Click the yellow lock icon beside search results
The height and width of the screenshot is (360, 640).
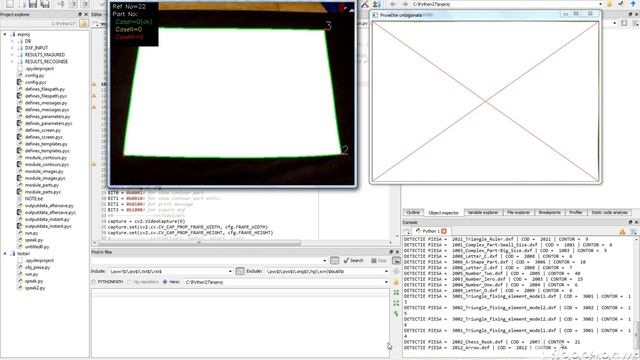396,282
